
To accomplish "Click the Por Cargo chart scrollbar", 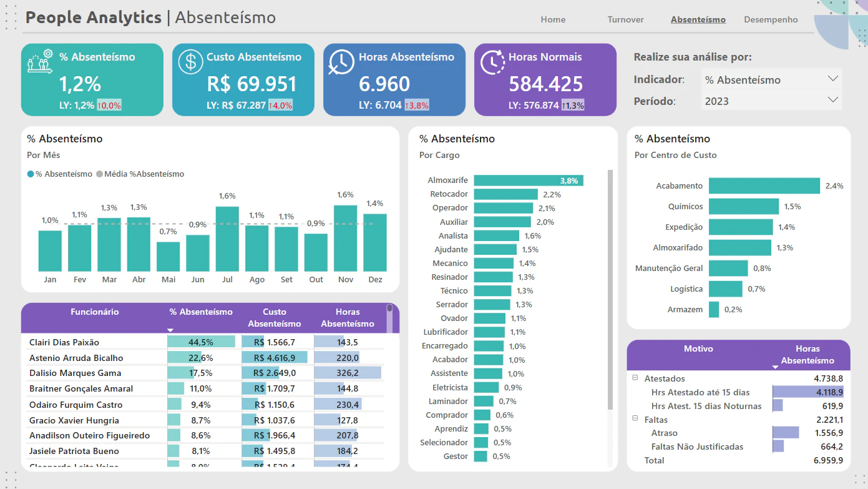I will coord(610,290).
